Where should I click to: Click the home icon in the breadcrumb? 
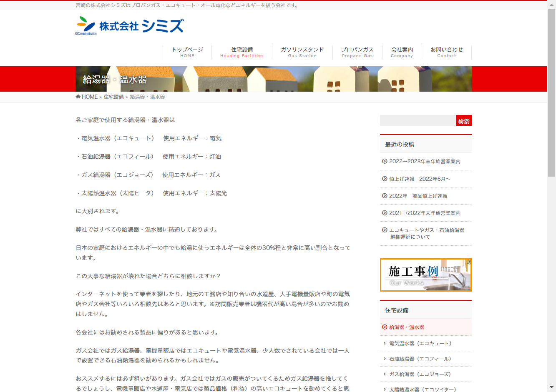78,97
